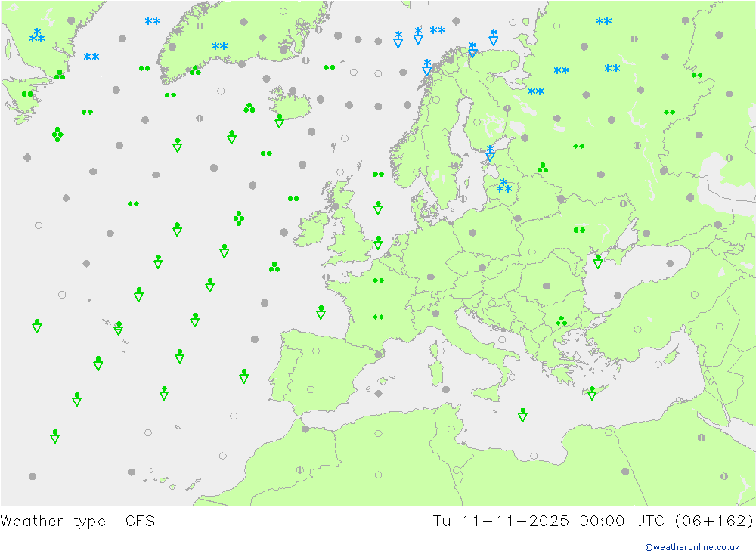The image size is (756, 554).
Task: Click the rain shower symbol at the Azores
Action: click(x=119, y=328)
